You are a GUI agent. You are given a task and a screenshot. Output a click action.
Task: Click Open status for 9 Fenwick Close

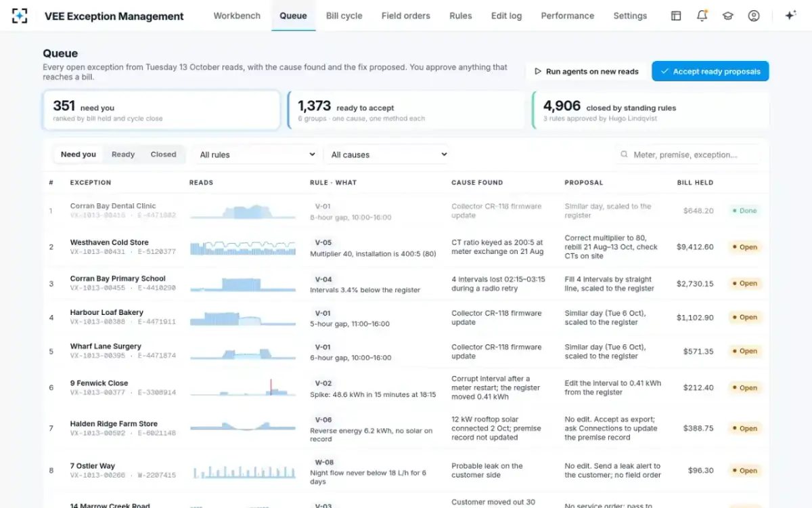click(x=744, y=387)
